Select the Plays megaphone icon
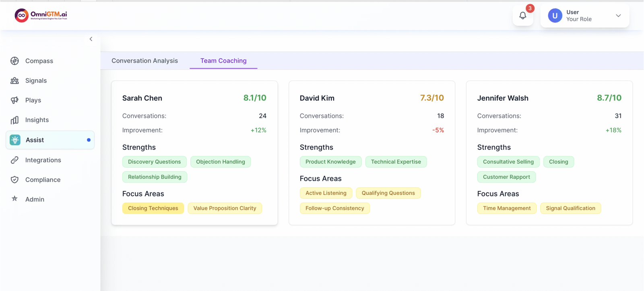Screen dimensions: 644x291 pyautogui.click(x=15, y=100)
